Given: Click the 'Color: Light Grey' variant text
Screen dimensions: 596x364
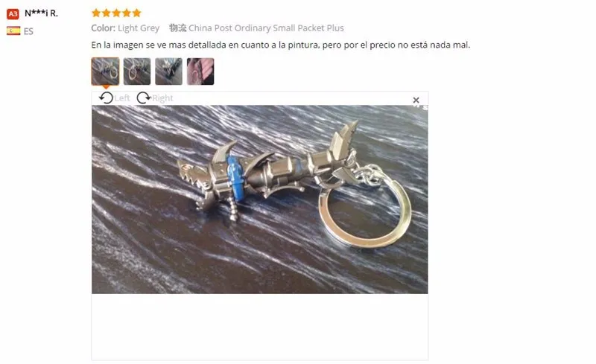Looking at the screenshot, I should (x=125, y=28).
